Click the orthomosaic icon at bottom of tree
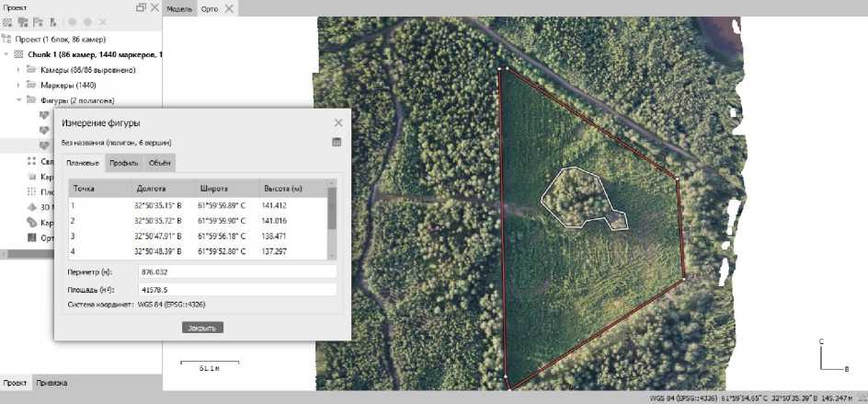Image resolution: width=868 pixels, height=404 pixels. coord(31,237)
